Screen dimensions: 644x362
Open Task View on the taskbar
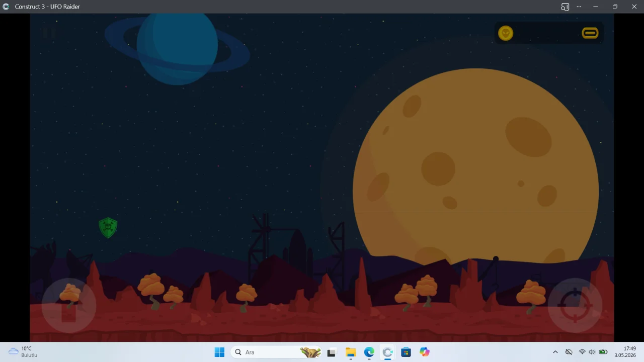coord(331,352)
